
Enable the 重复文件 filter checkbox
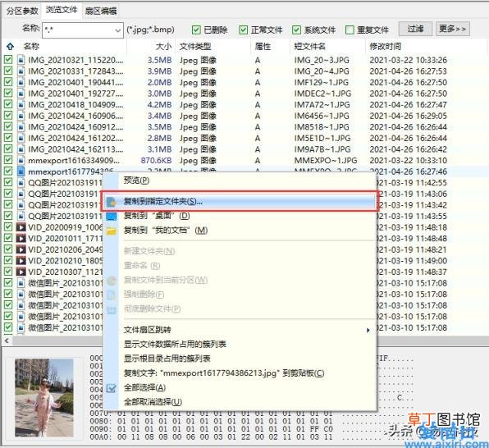pyautogui.click(x=350, y=30)
